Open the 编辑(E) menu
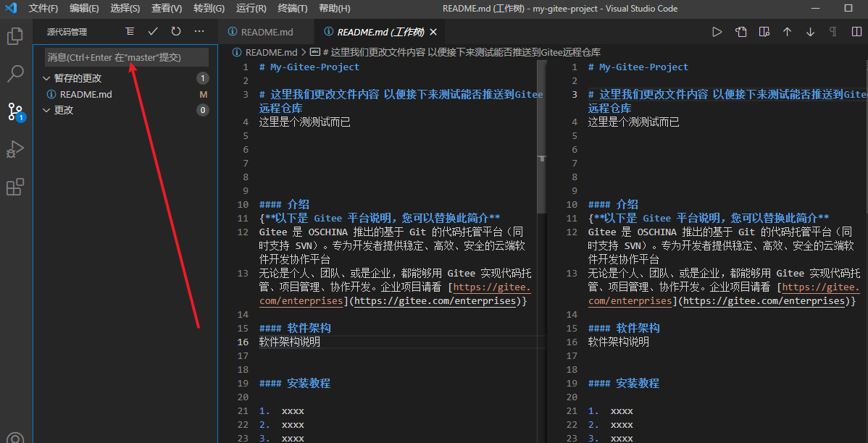This screenshot has height=443, width=868. point(84,8)
